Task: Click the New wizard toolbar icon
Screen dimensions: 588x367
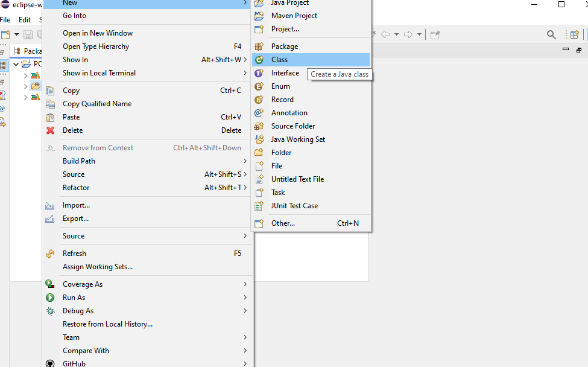Action: (x=5, y=34)
